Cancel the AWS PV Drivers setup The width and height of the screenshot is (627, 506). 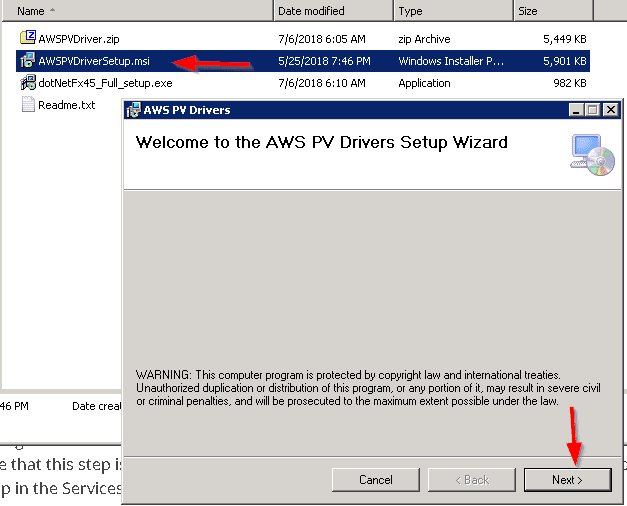pyautogui.click(x=375, y=480)
